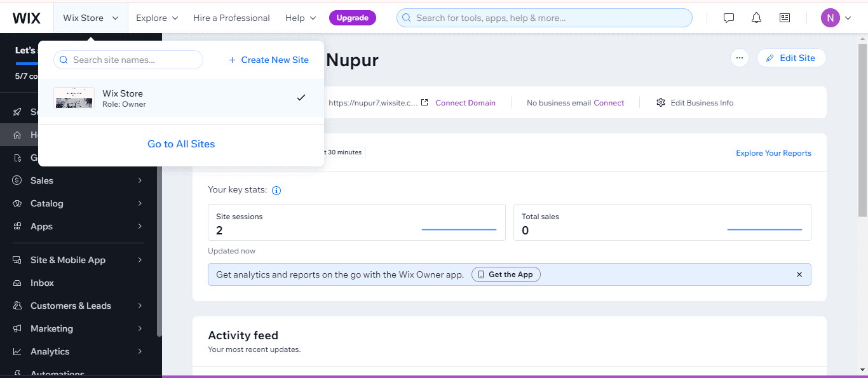Click the info icon beside Your key stats
868x378 pixels.
(x=276, y=190)
